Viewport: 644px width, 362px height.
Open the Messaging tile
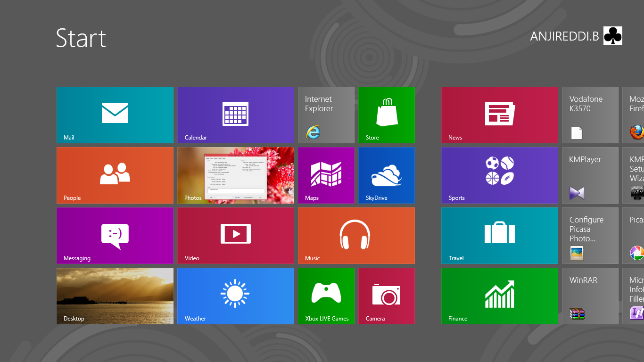[x=115, y=236]
